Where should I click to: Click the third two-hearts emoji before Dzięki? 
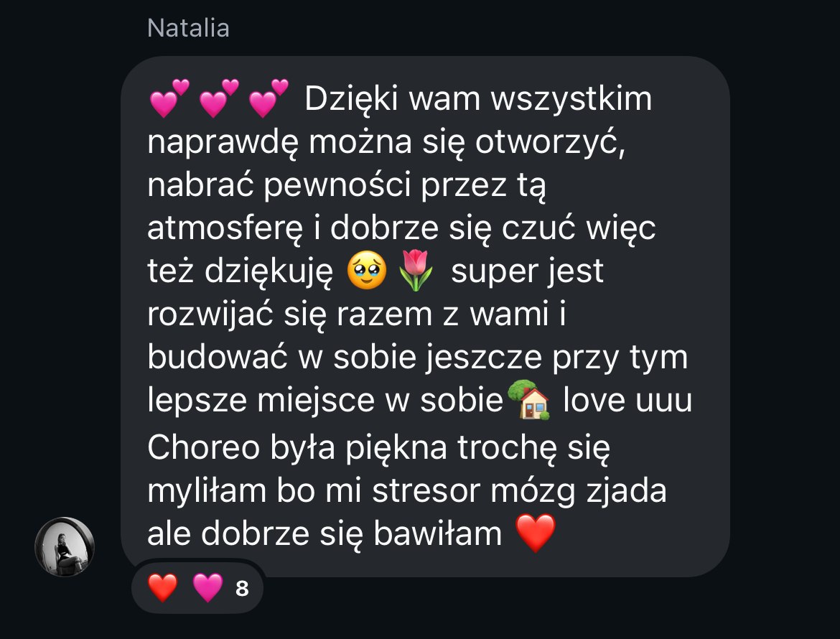pyautogui.click(x=269, y=98)
